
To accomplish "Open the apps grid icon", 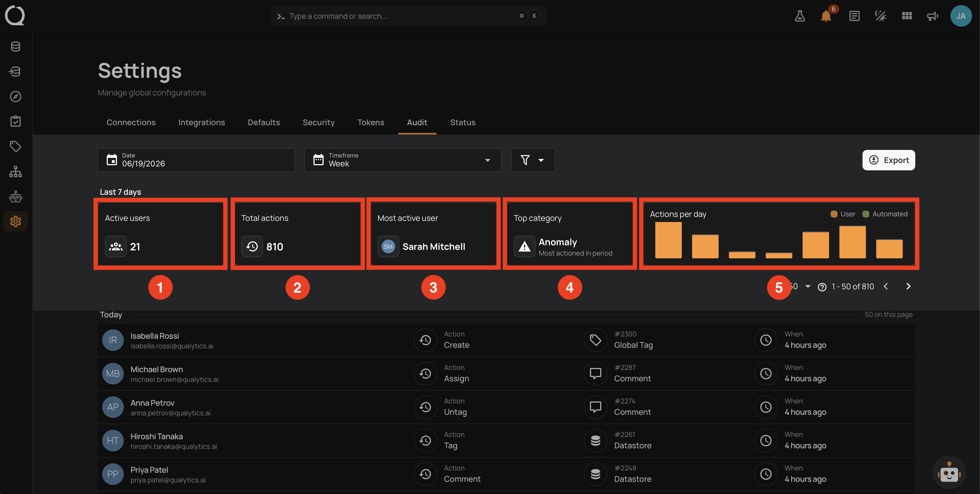I will (x=907, y=16).
